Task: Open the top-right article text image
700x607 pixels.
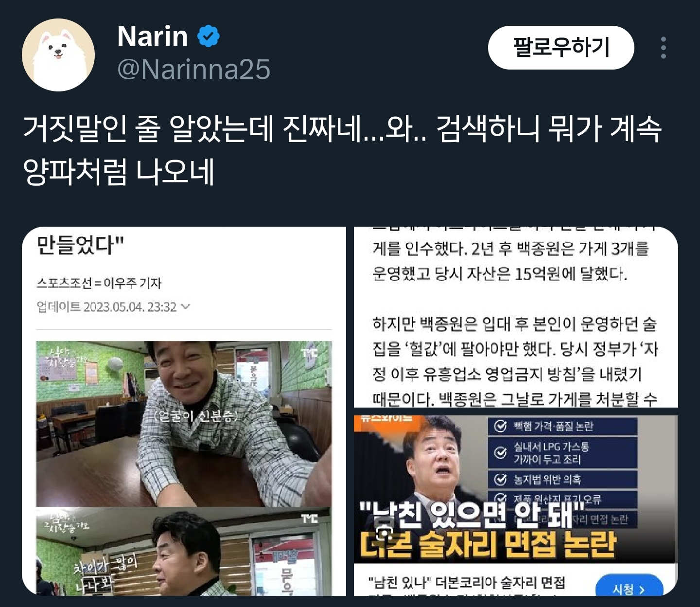Action: click(x=516, y=317)
